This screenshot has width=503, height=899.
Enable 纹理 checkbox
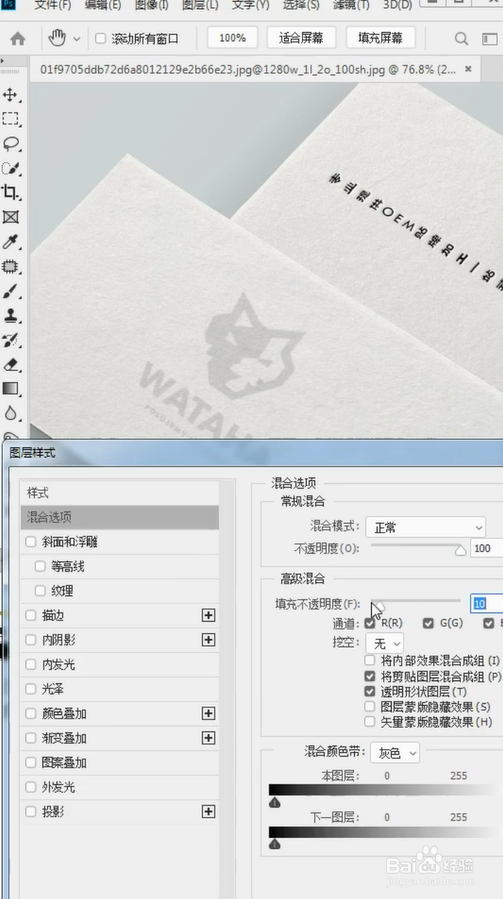click(x=40, y=591)
